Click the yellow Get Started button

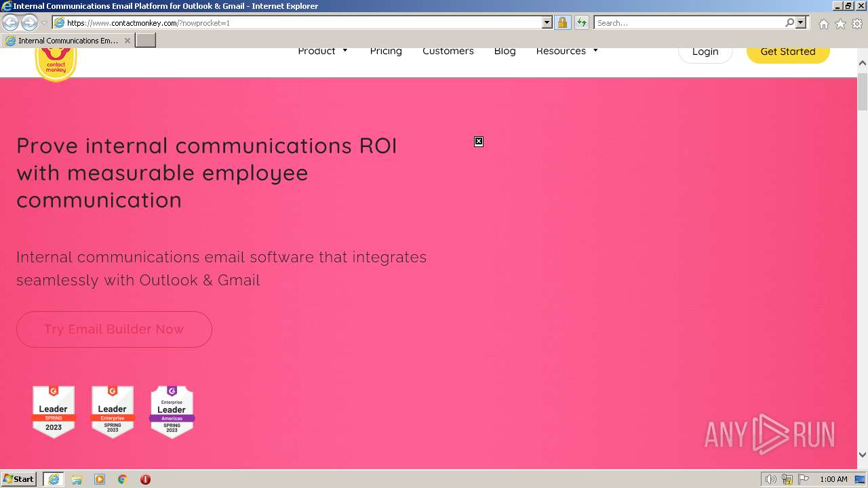click(788, 52)
